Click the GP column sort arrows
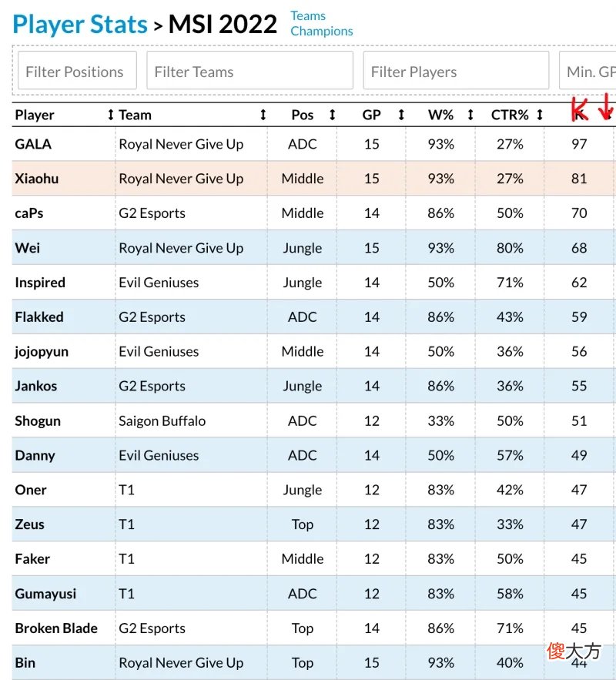 point(401,115)
